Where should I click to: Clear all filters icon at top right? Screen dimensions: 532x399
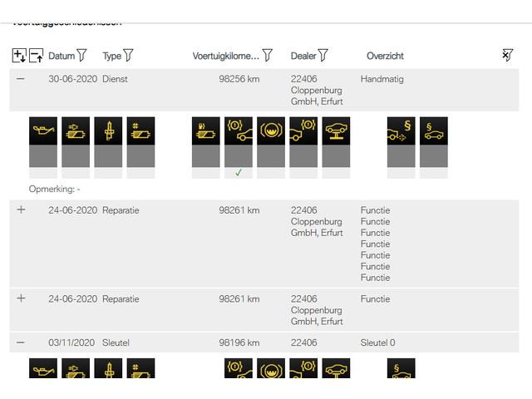click(507, 55)
